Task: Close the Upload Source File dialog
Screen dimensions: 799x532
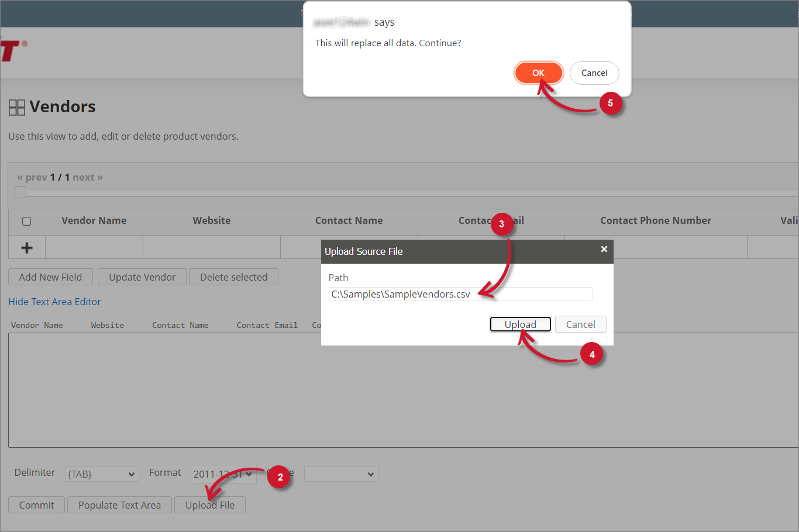Action: pos(604,249)
